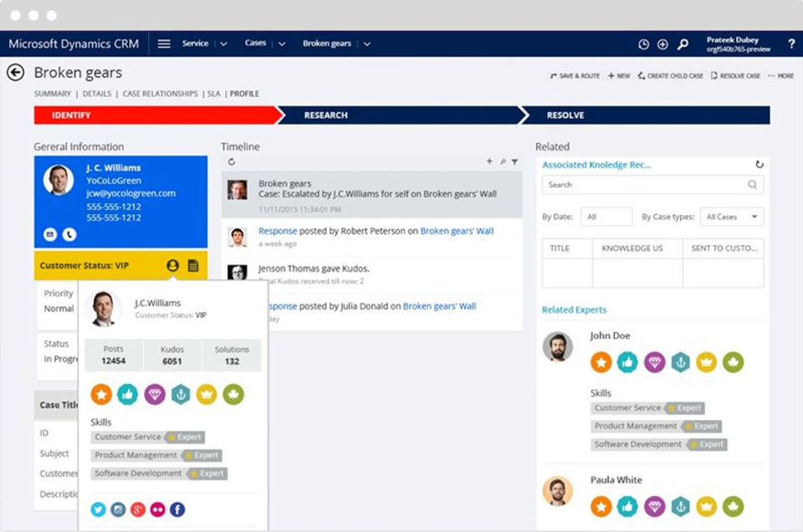The image size is (803, 532).
Task: Click the quick create plus icon
Action: click(662, 44)
